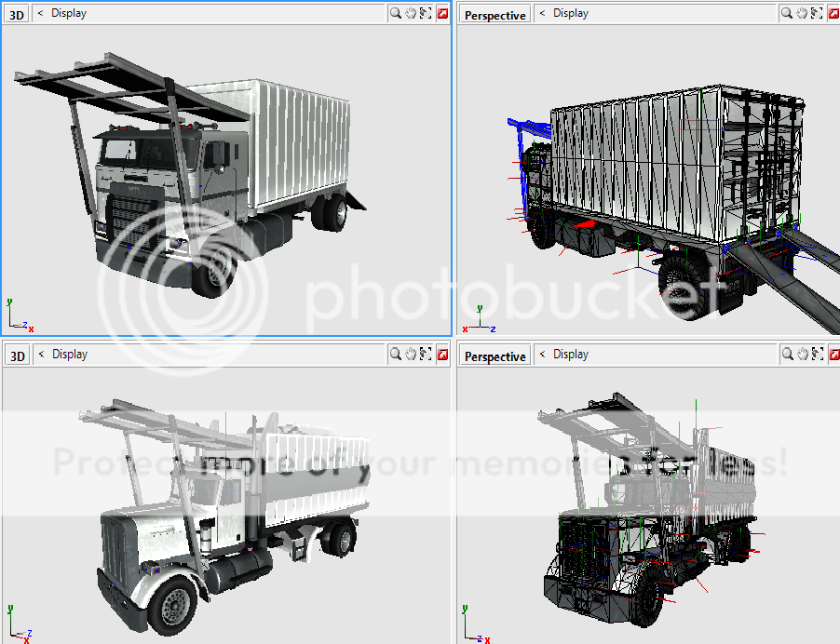
Task: Switch view using the 3D tab in the top-left viewport
Action: (x=16, y=12)
